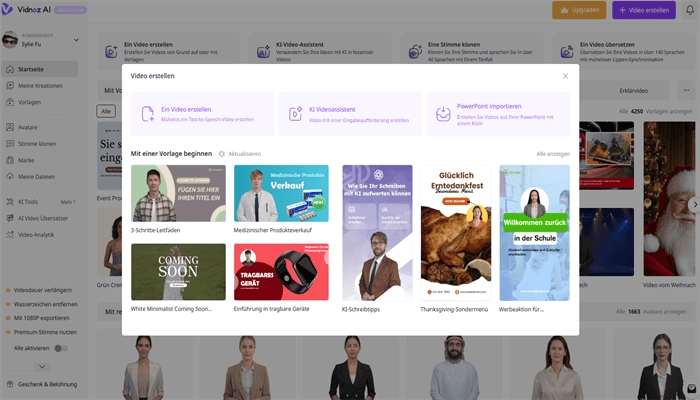Expand KI Tools with Mehr arrow
The height and width of the screenshot is (400, 700).
69,202
